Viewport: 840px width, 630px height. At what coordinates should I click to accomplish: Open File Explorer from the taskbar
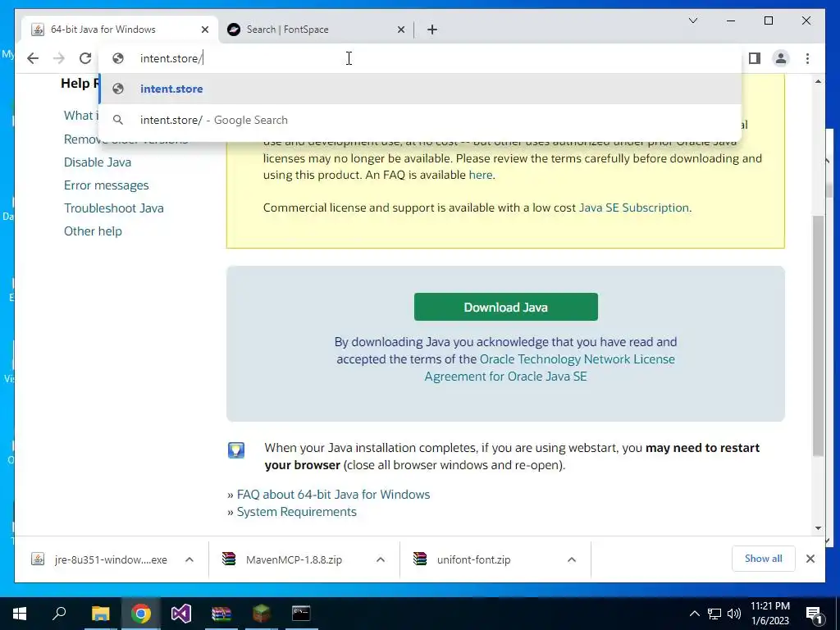pyautogui.click(x=100, y=614)
